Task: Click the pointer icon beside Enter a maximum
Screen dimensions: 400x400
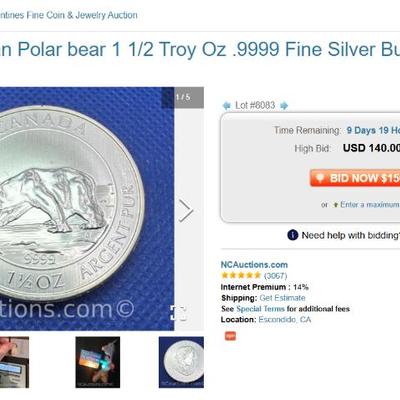Action: [336, 205]
